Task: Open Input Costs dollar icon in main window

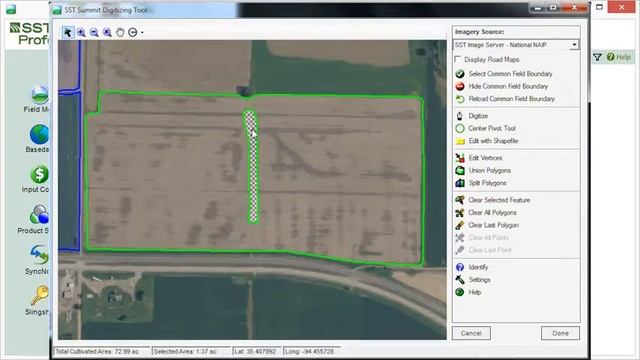Action: pyautogui.click(x=40, y=175)
